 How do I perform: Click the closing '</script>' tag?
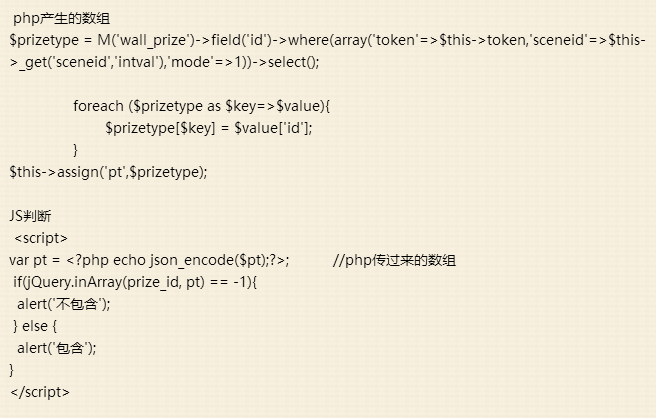(x=39, y=392)
